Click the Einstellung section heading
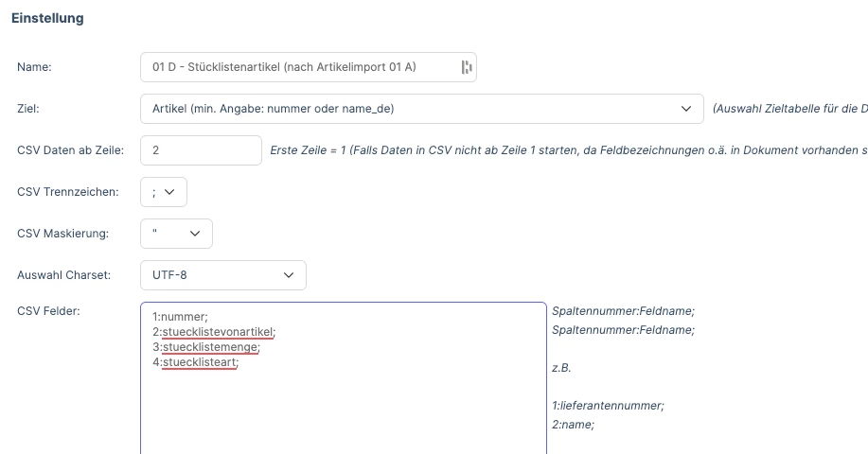The height and width of the screenshot is (454, 868). coord(47,18)
